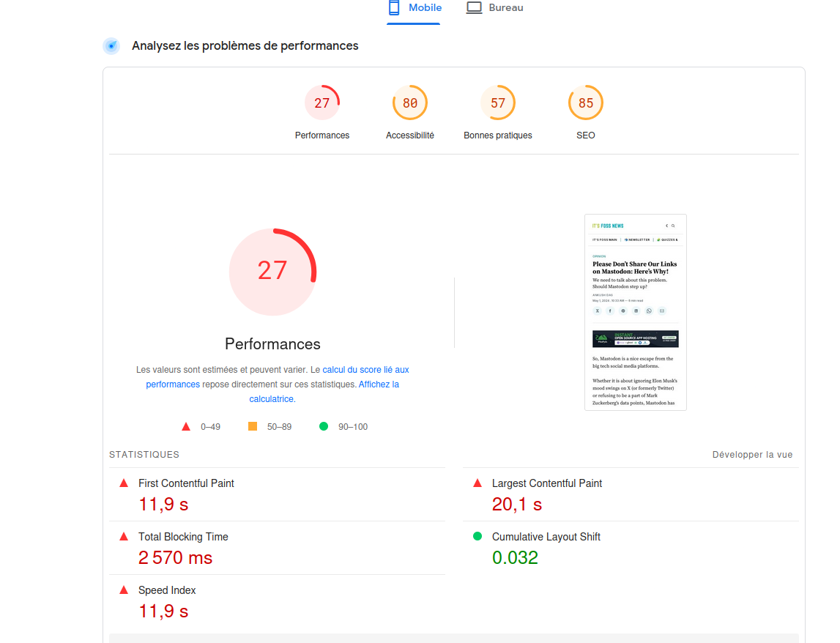Open the "Affichez la calculatrice" link

coord(379,384)
